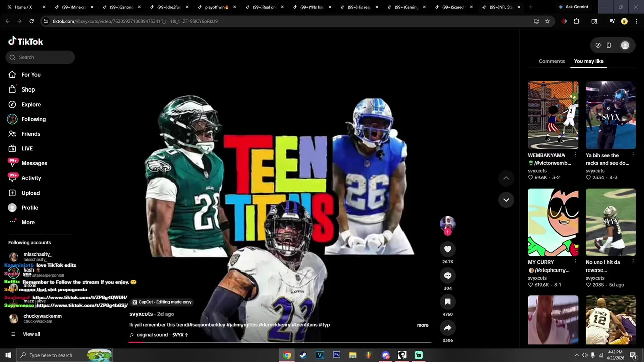This screenshot has height=362, width=644.
Task: Open the Ya bih see the racks thumbnail
Action: [x=611, y=115]
